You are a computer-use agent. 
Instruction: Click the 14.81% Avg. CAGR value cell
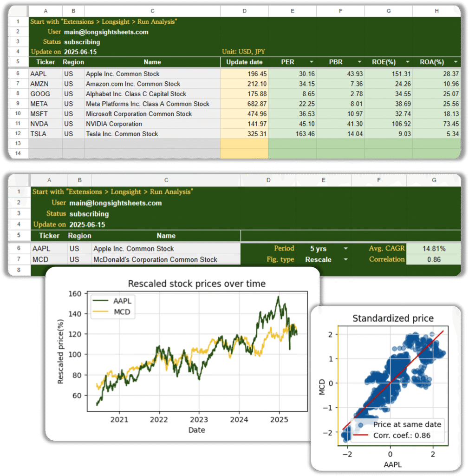coord(434,249)
